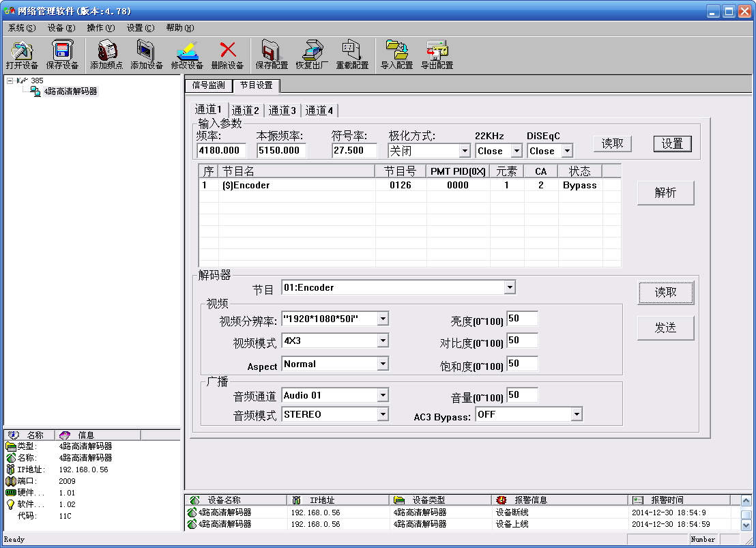This screenshot has height=548, width=756.
Task: Switch to the 信号监测 tab
Action: [209, 85]
